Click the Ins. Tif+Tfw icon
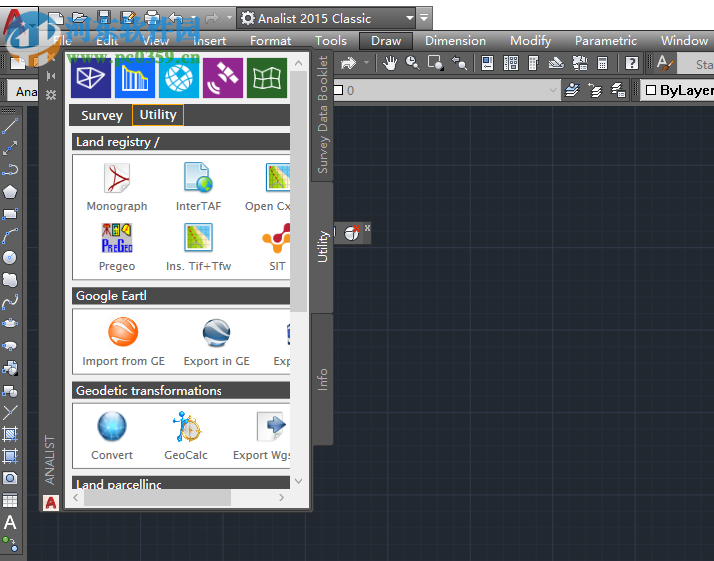Image resolution: width=714 pixels, height=561 pixels. coord(198,240)
